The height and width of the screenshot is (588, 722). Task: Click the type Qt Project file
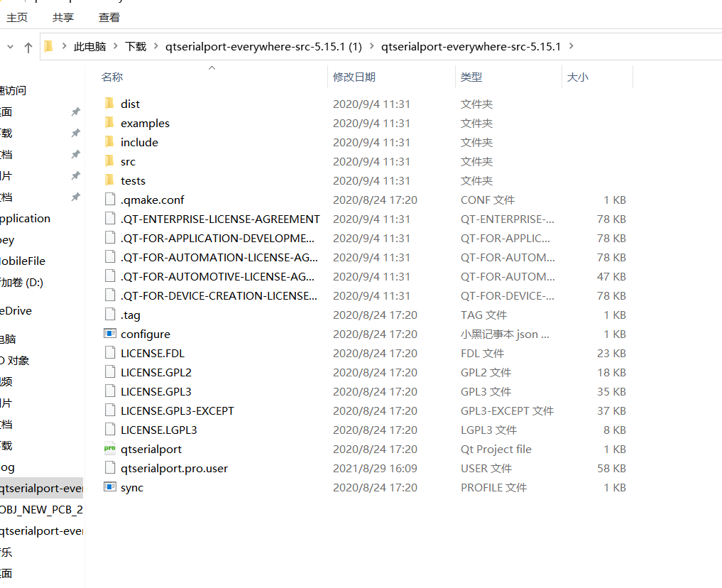point(496,449)
